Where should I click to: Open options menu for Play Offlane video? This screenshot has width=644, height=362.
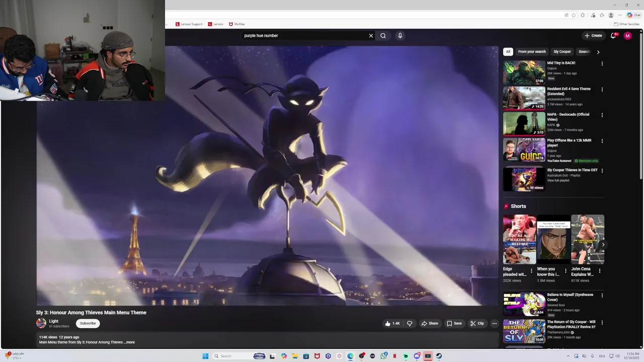[602, 141]
